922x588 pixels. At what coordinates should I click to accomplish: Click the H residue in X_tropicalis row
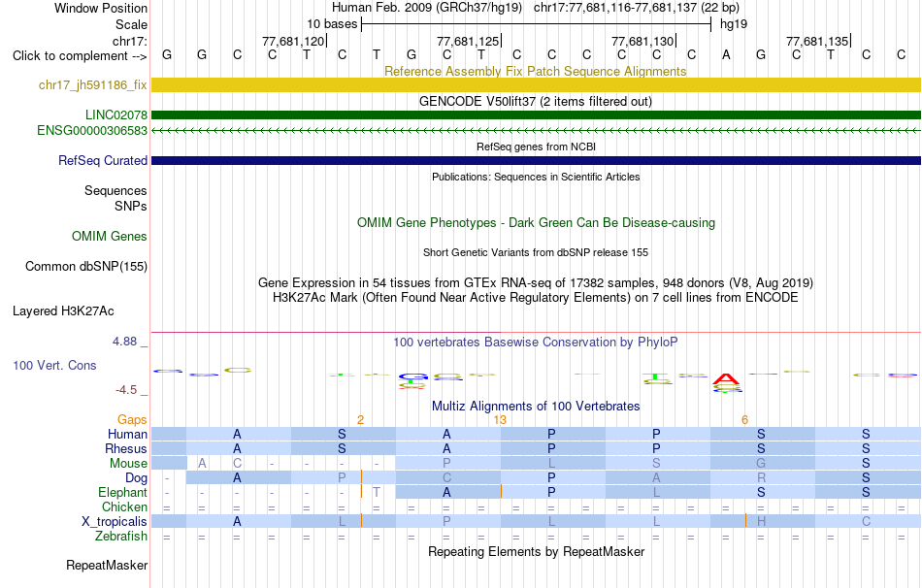(761, 522)
